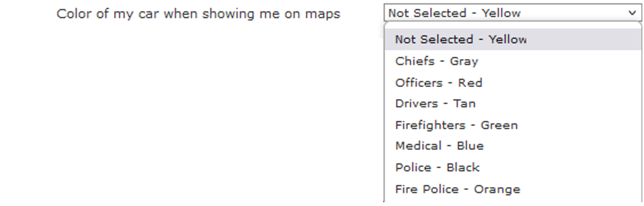Image resolution: width=644 pixels, height=206 pixels.
Task: Choose Fire Police - Orange option
Action: pyautogui.click(x=513, y=189)
